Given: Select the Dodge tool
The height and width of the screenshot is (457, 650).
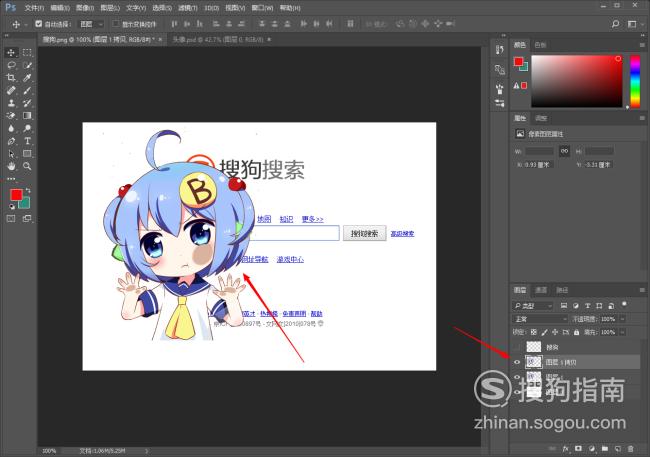Looking at the screenshot, I should tap(27, 129).
